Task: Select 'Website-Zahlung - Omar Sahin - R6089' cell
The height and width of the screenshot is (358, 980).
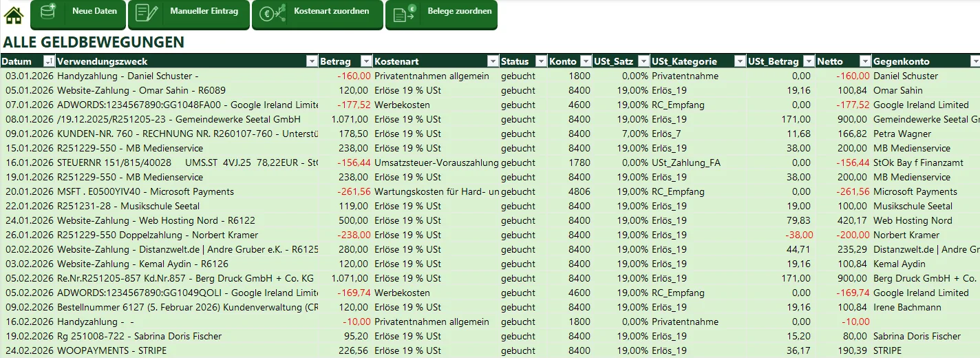Action: pyautogui.click(x=187, y=90)
